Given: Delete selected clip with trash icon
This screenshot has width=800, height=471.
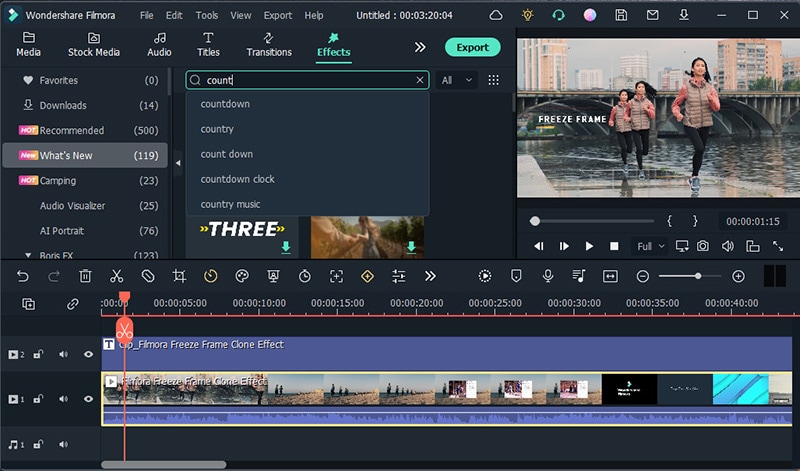Looking at the screenshot, I should point(85,276).
